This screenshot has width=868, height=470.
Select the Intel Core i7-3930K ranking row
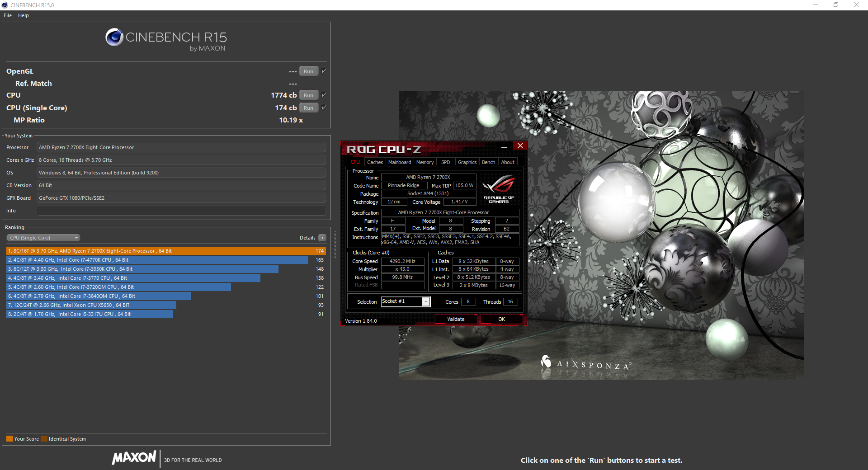166,269
